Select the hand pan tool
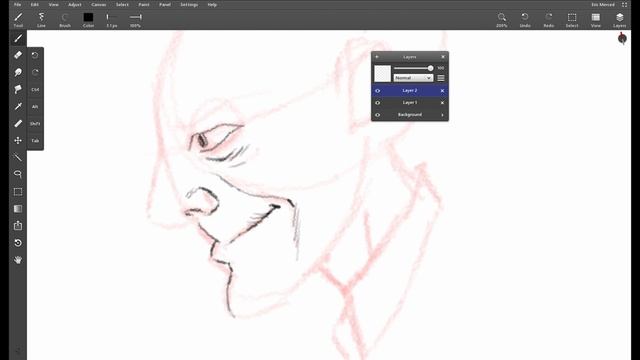The image size is (640, 360). point(18,260)
